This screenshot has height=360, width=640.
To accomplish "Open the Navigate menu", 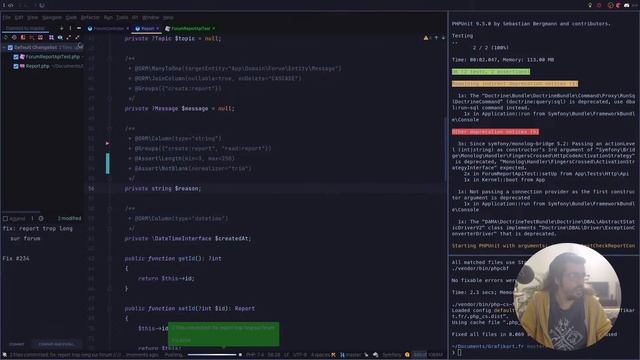I will pyautogui.click(x=52, y=18).
